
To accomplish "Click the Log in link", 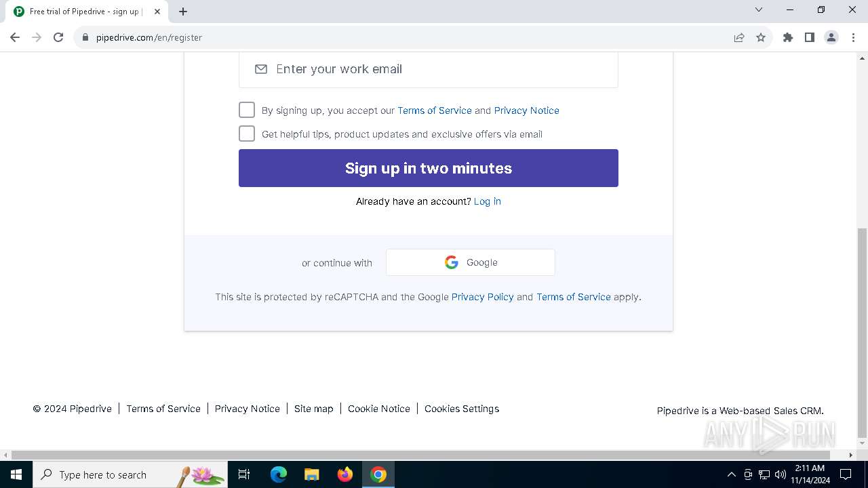I will pyautogui.click(x=487, y=201).
